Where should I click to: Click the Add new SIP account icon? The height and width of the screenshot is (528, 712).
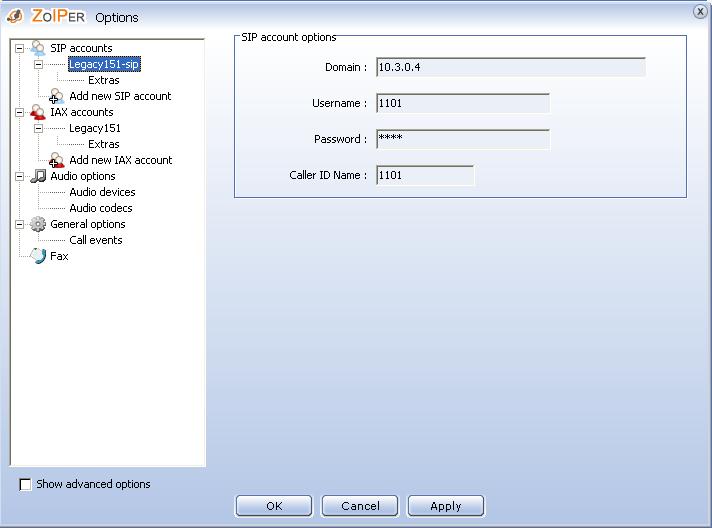coord(56,96)
